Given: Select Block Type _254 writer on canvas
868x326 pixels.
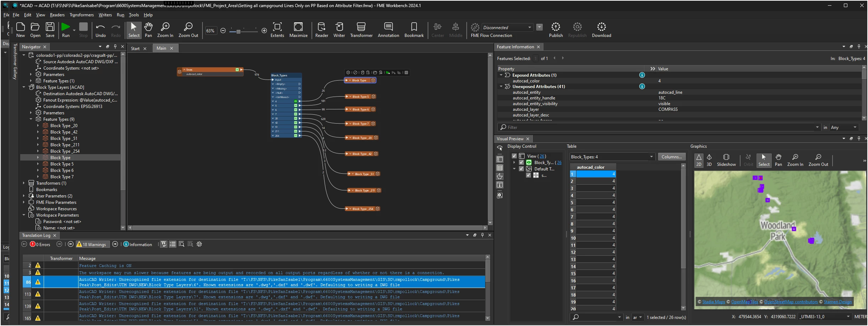Looking at the screenshot, I should 362,209.
